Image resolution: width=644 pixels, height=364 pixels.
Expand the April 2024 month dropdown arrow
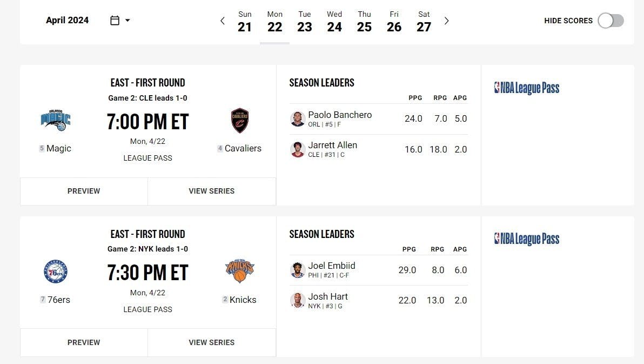(128, 21)
